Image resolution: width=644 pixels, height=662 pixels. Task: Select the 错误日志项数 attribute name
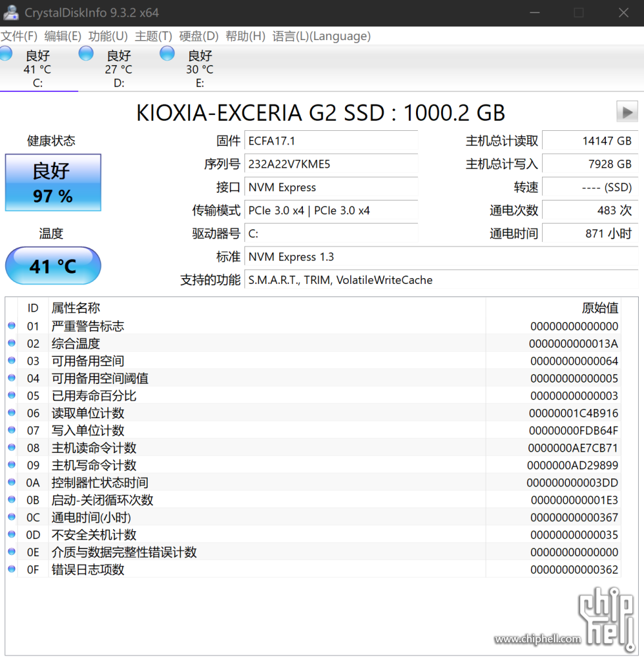88,569
